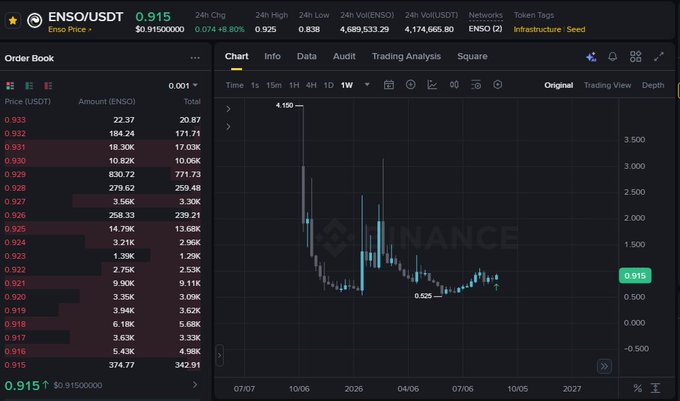Image resolution: width=680 pixels, height=401 pixels.
Task: Select the 1D interval
Action: click(x=329, y=85)
